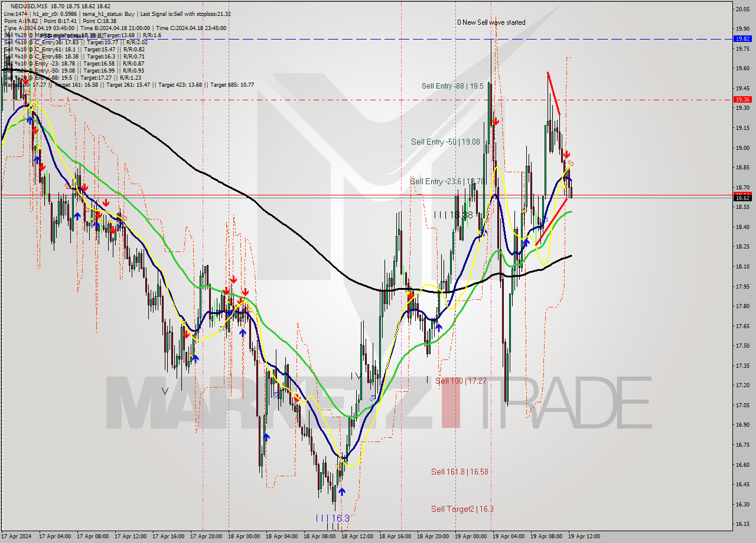Click the 17.05 price axis value
Screen dimensions: 756x543
742,405
